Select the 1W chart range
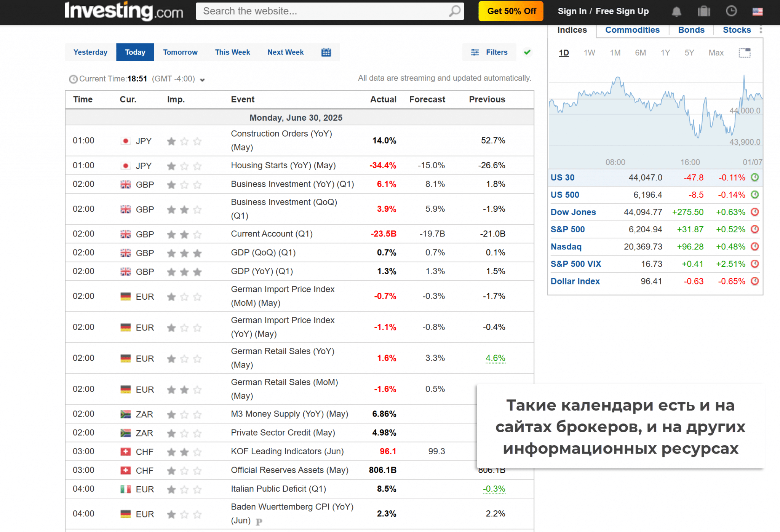The width and height of the screenshot is (780, 532). (589, 53)
